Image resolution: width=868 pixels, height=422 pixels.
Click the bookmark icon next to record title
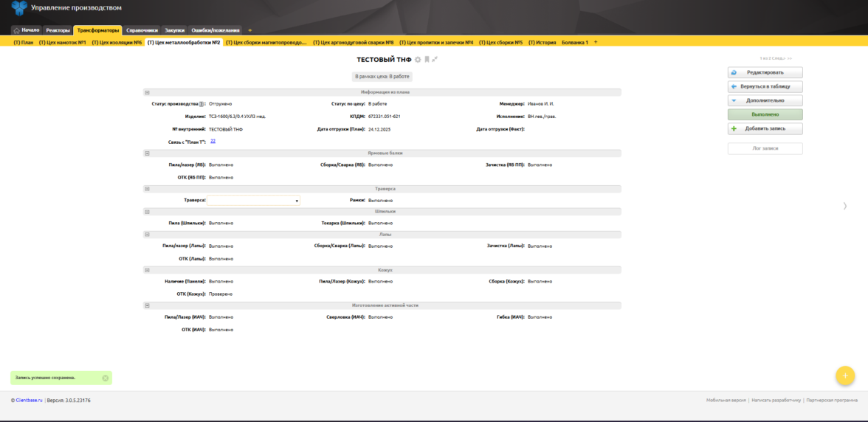[427, 59]
